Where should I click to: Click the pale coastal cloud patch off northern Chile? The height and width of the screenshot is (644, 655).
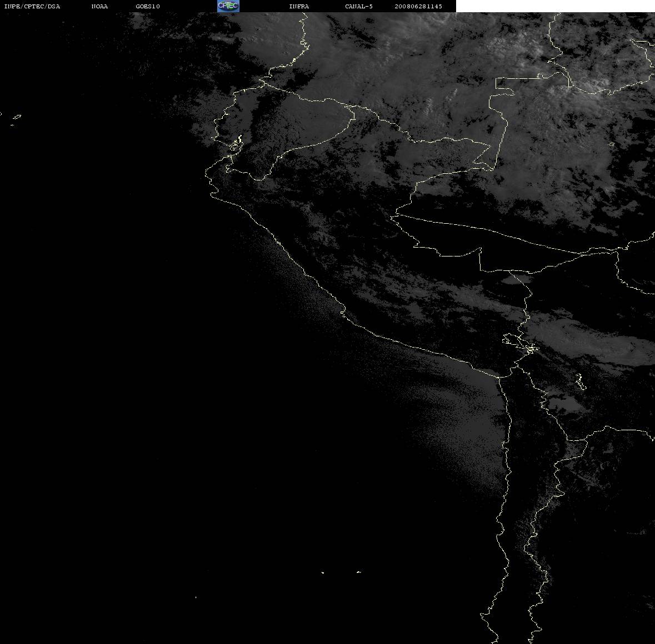[464, 421]
